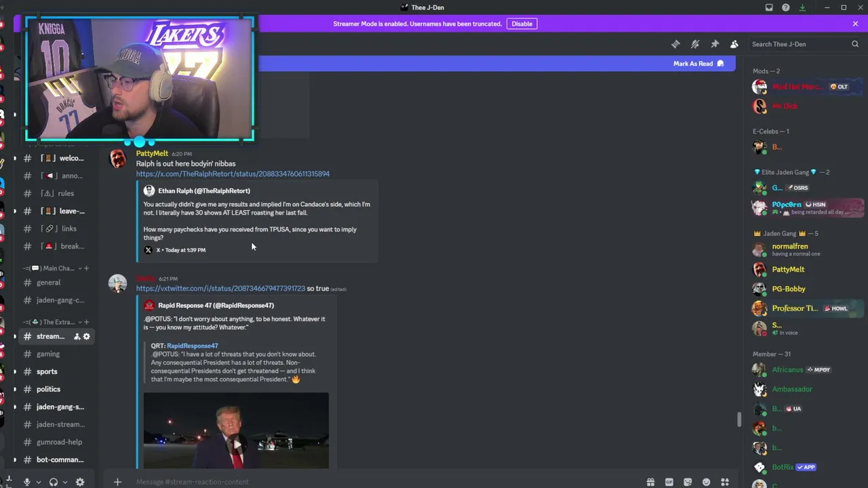
Task: Click PattyMelt's avatar in chat
Action: click(x=118, y=159)
